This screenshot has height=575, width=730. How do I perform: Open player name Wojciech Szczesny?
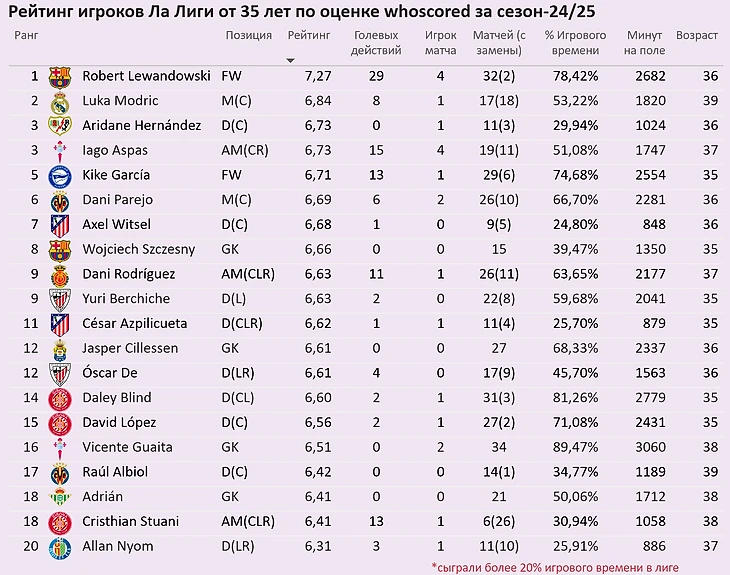tap(138, 249)
